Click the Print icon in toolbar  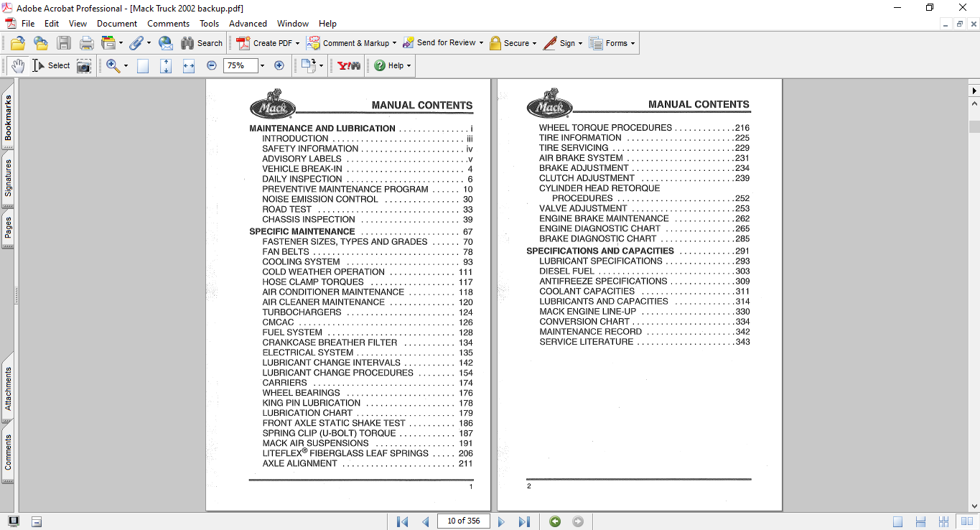pos(86,43)
